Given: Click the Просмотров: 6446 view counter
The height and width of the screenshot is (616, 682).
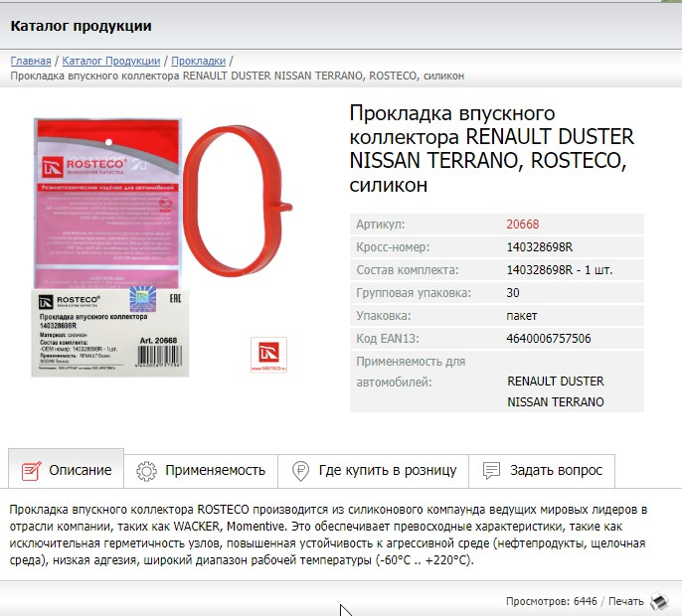Looking at the screenshot, I should 551,601.
